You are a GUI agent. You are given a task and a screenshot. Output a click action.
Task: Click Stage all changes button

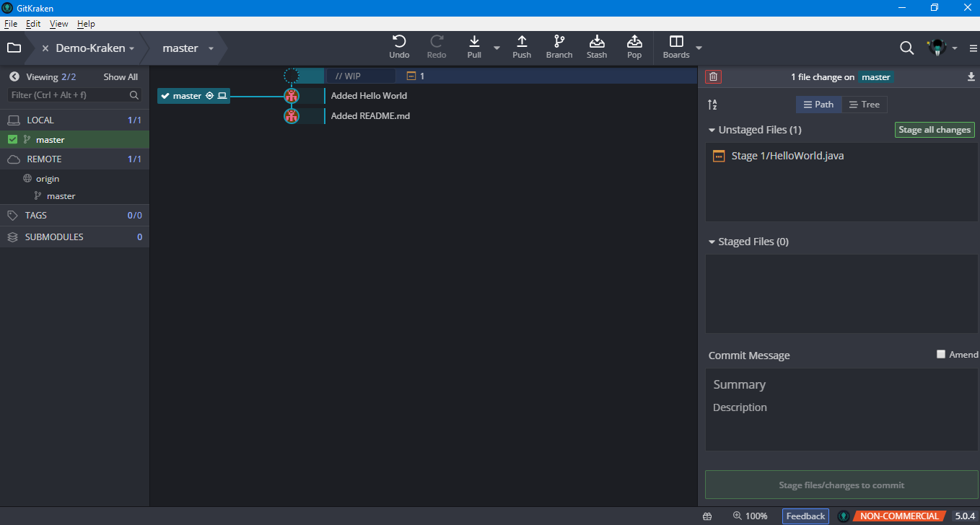935,130
